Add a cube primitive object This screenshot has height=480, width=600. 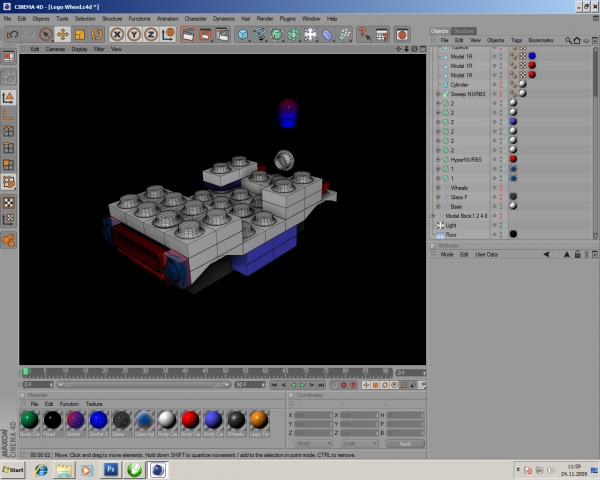(243, 35)
